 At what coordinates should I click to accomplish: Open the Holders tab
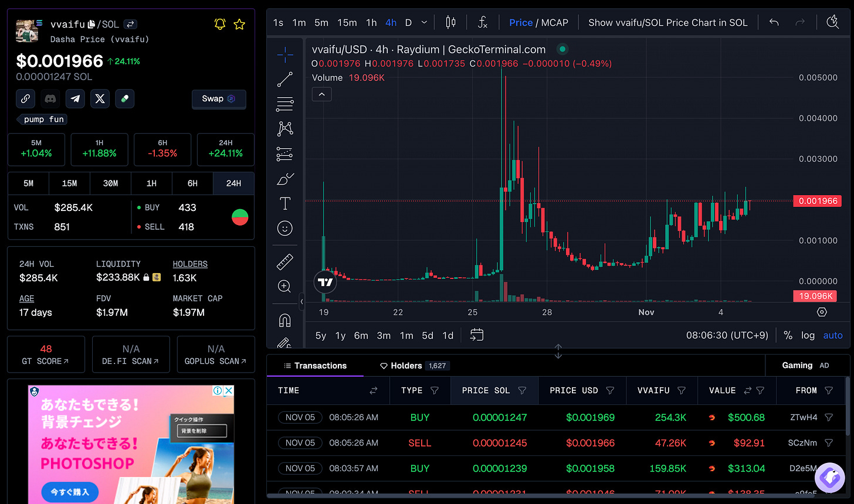414,365
